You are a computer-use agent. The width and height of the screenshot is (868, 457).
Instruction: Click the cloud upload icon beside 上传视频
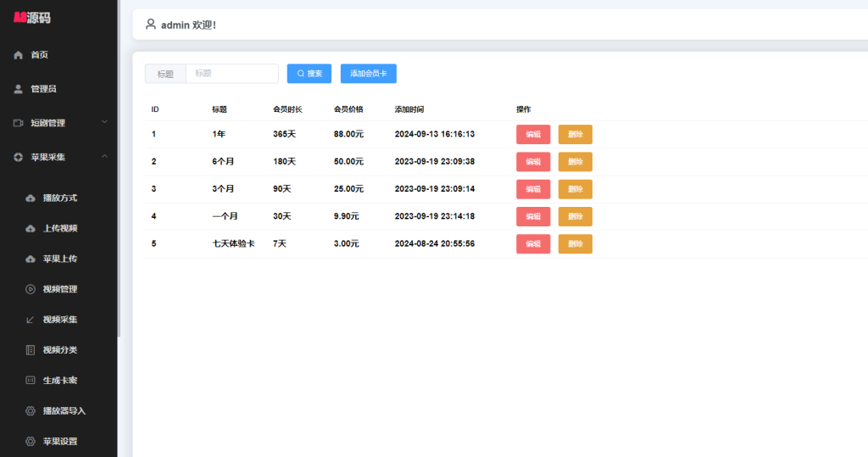point(31,228)
